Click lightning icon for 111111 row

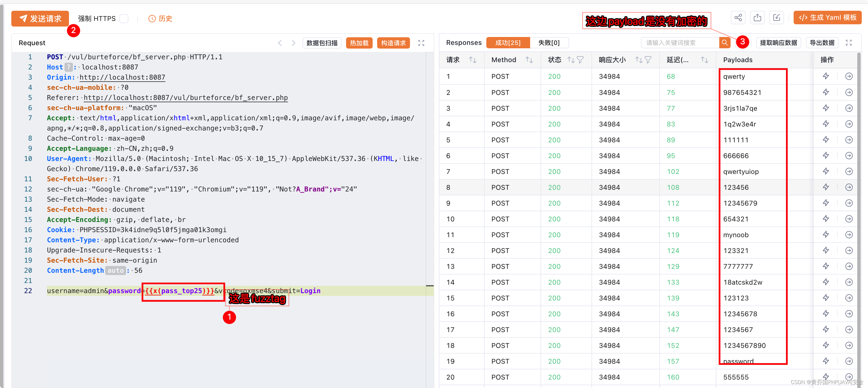click(x=826, y=140)
